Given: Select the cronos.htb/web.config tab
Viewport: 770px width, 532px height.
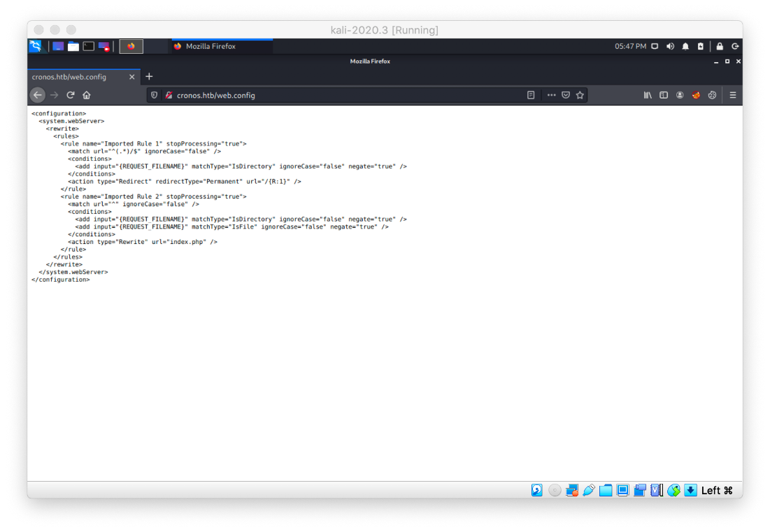Looking at the screenshot, I should [77, 77].
